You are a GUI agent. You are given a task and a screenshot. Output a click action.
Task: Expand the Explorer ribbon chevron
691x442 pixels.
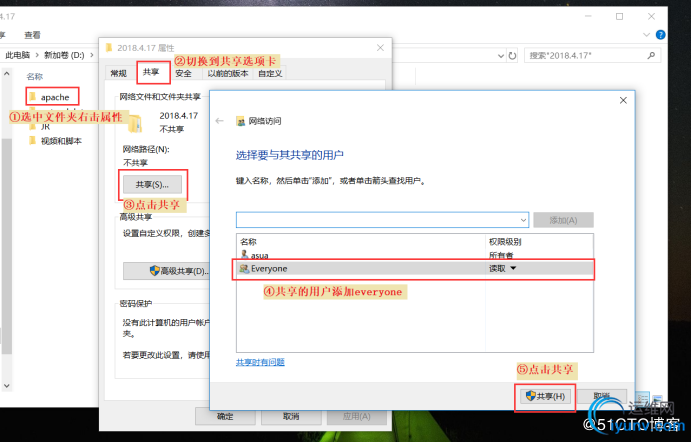[646, 35]
